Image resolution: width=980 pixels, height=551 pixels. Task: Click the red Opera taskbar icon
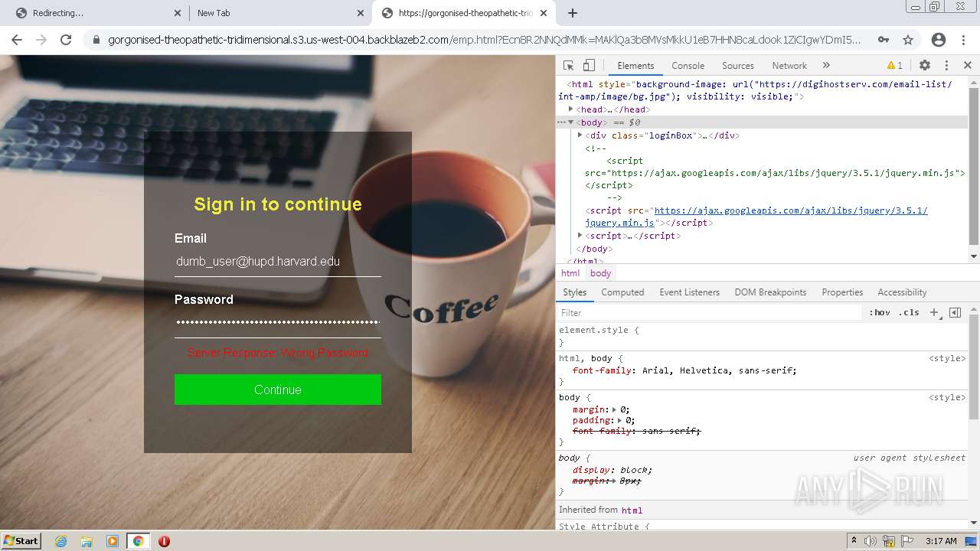pyautogui.click(x=164, y=541)
